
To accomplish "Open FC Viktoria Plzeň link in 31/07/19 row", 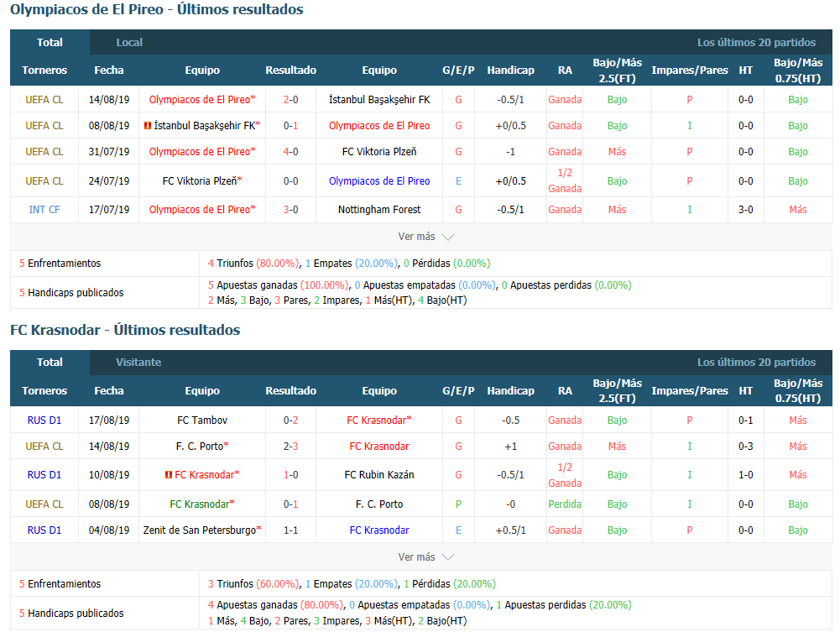I will click(379, 152).
